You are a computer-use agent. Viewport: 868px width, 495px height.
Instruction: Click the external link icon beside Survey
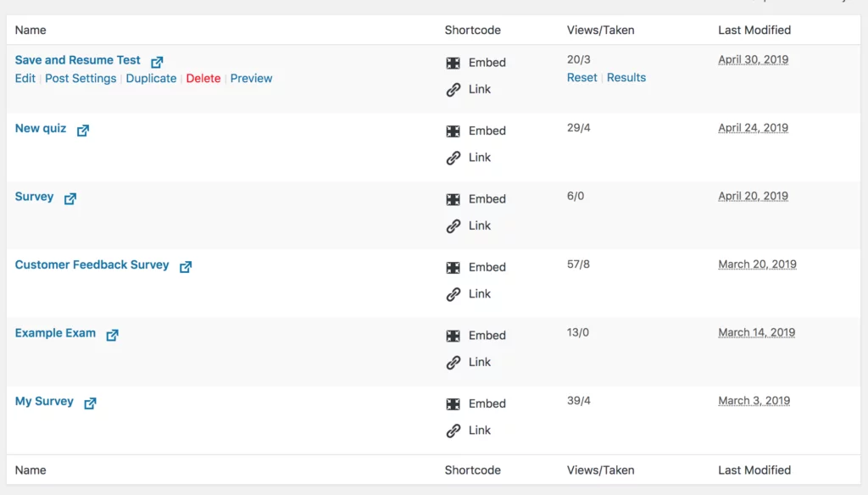pyautogui.click(x=70, y=198)
